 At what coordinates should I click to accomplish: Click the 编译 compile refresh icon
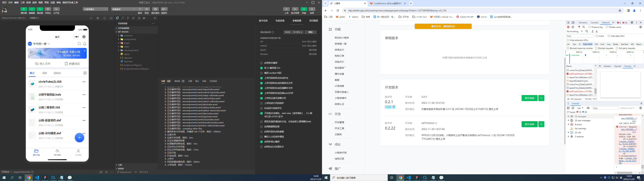point(140,9)
